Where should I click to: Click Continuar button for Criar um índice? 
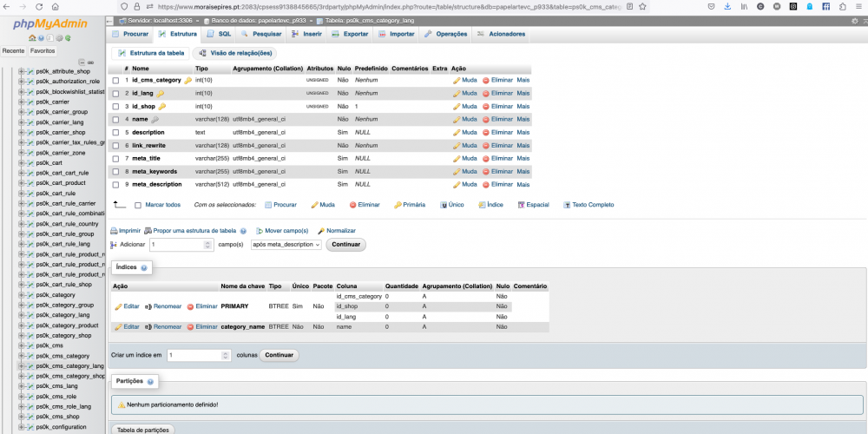(279, 355)
